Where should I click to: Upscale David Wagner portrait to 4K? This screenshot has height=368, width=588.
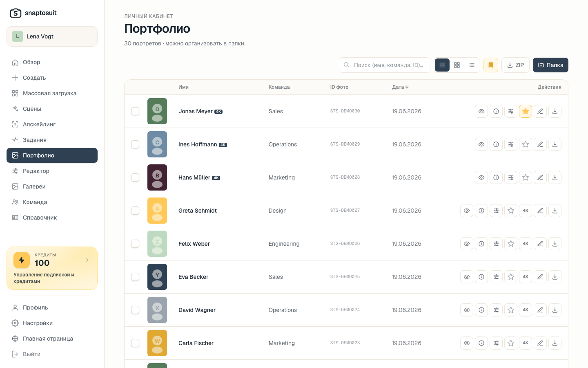tap(526, 310)
